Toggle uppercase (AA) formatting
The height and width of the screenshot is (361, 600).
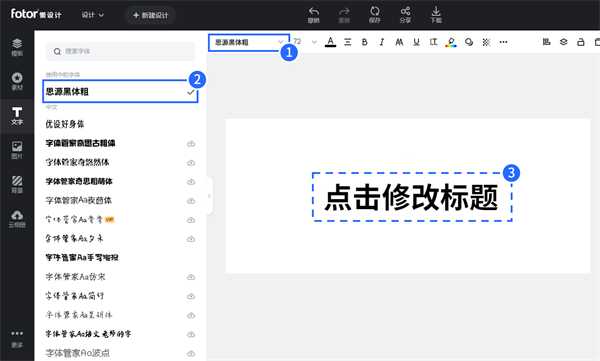point(399,42)
